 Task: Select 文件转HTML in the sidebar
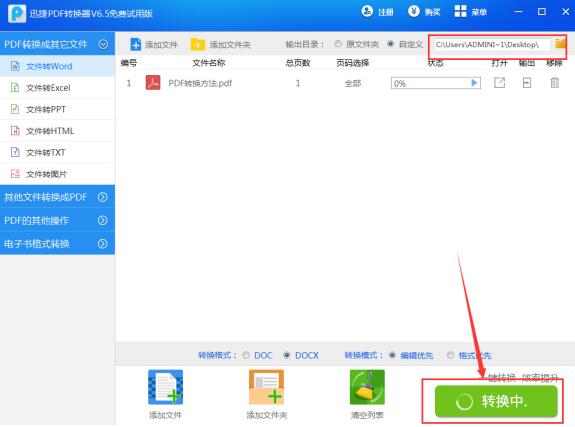click(58, 131)
